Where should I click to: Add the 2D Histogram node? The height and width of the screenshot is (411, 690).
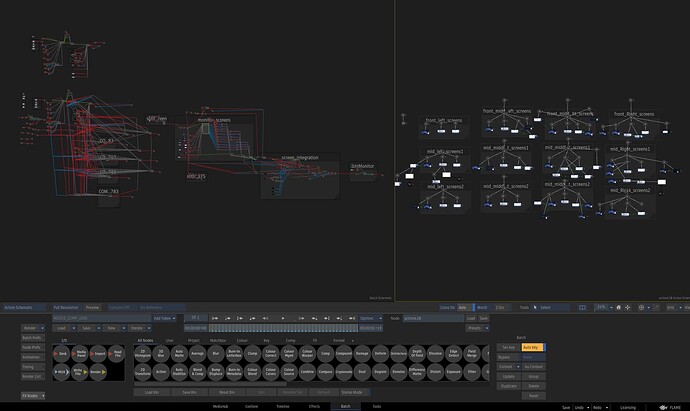point(143,353)
